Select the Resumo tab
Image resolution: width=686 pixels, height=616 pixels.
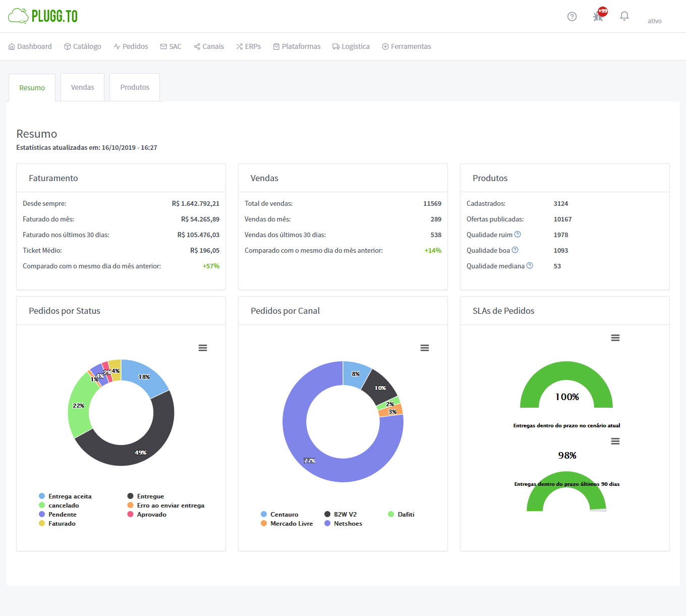point(32,88)
